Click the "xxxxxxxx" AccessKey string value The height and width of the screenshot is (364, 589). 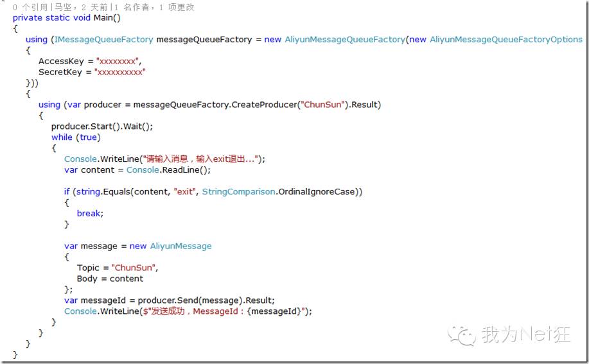[118, 61]
